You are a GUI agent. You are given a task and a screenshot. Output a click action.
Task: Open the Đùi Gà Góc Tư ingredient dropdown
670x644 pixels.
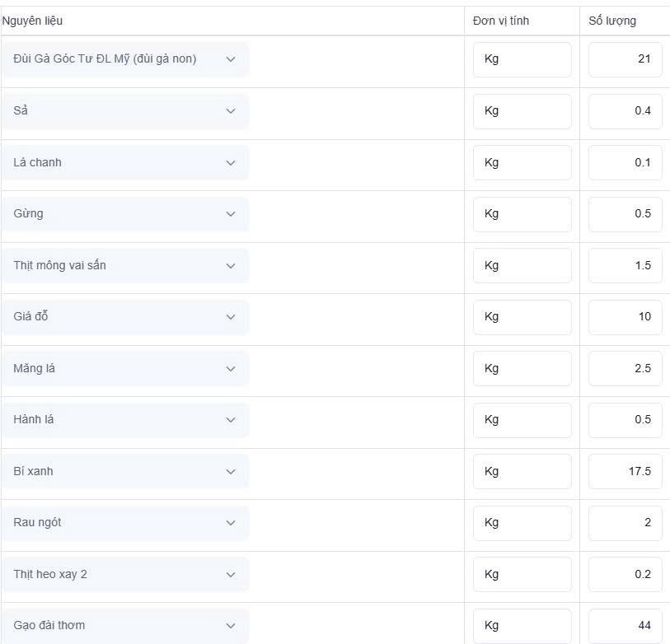(x=124, y=59)
